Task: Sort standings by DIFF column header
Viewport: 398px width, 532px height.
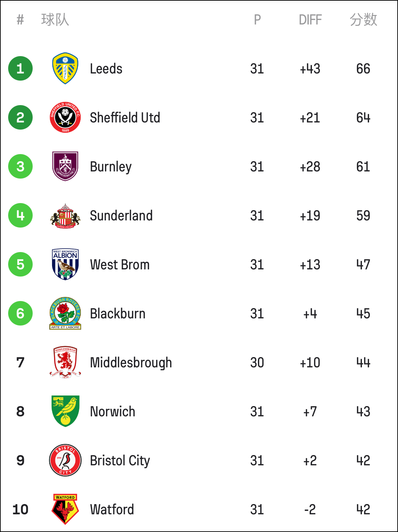Action: 310,20
